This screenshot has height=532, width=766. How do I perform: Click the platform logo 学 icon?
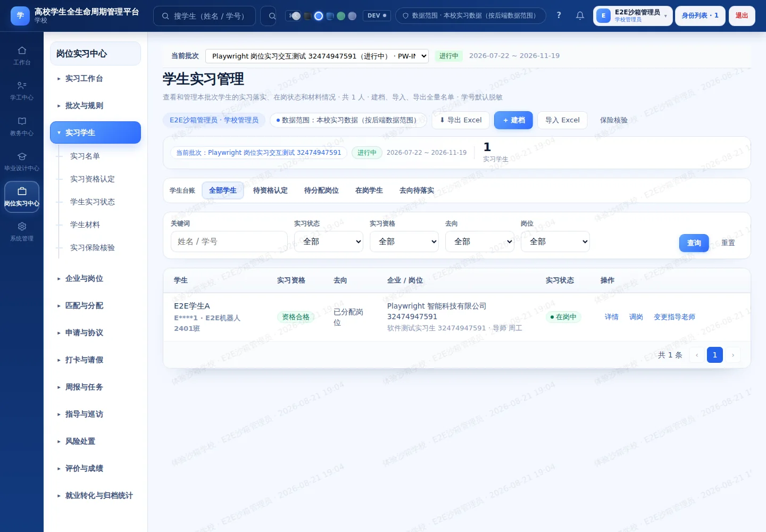pos(20,15)
